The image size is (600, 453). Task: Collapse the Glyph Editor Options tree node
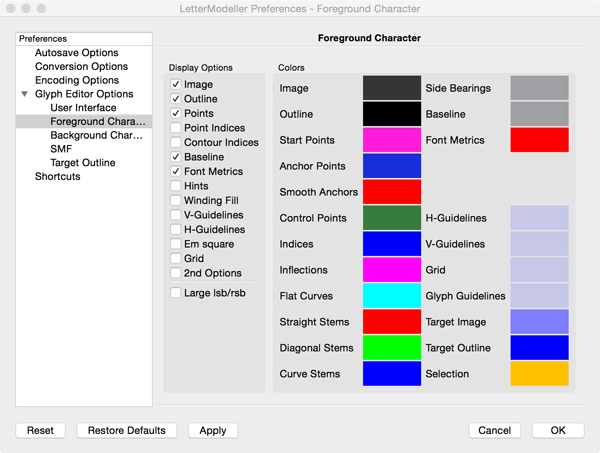coord(24,94)
